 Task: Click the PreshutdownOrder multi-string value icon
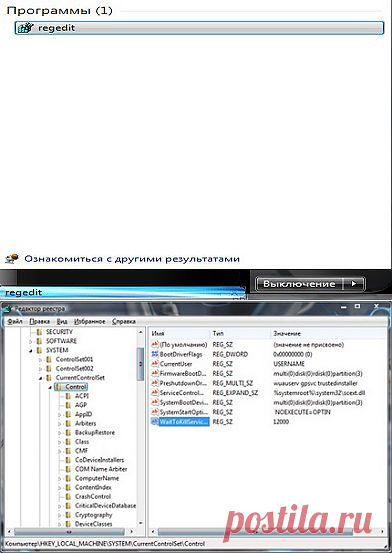[155, 383]
